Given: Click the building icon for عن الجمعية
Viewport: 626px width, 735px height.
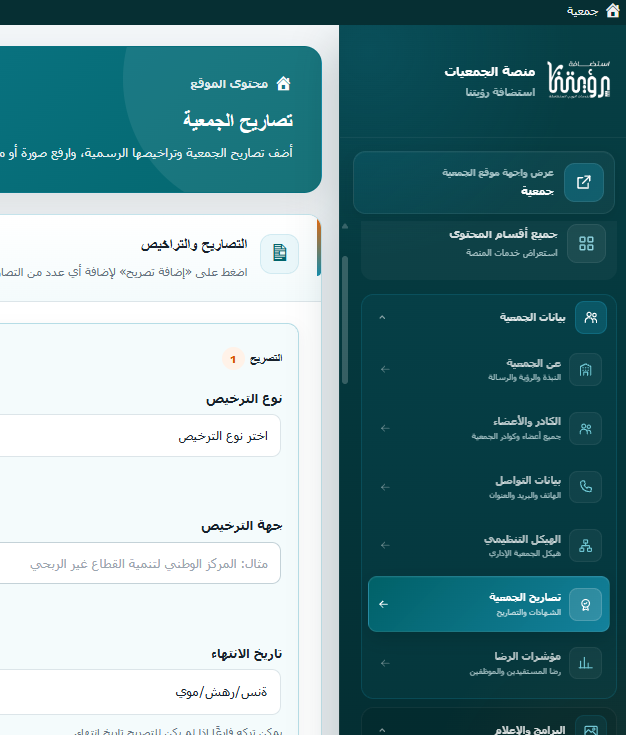Looking at the screenshot, I should (585, 370).
